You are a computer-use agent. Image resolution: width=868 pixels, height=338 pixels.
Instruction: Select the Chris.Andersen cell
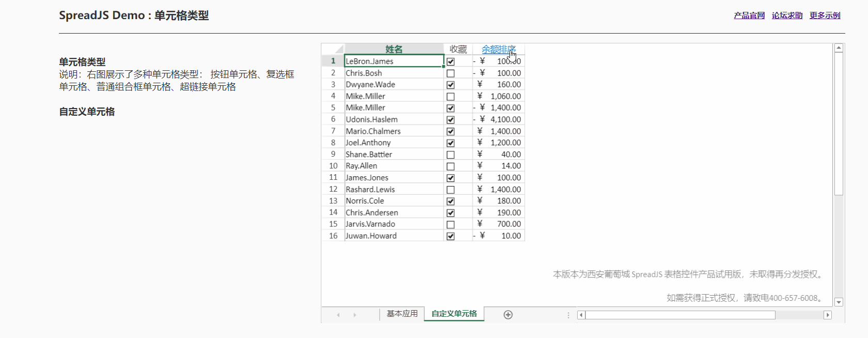point(394,212)
